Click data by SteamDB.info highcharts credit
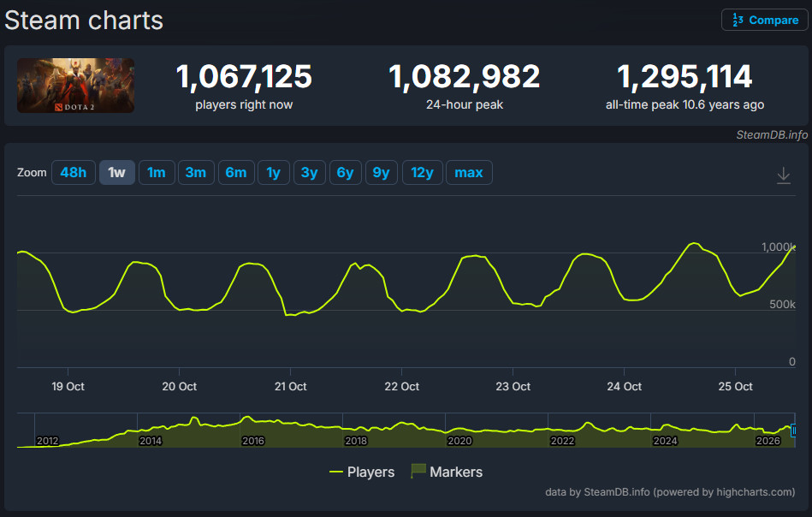 point(670,492)
